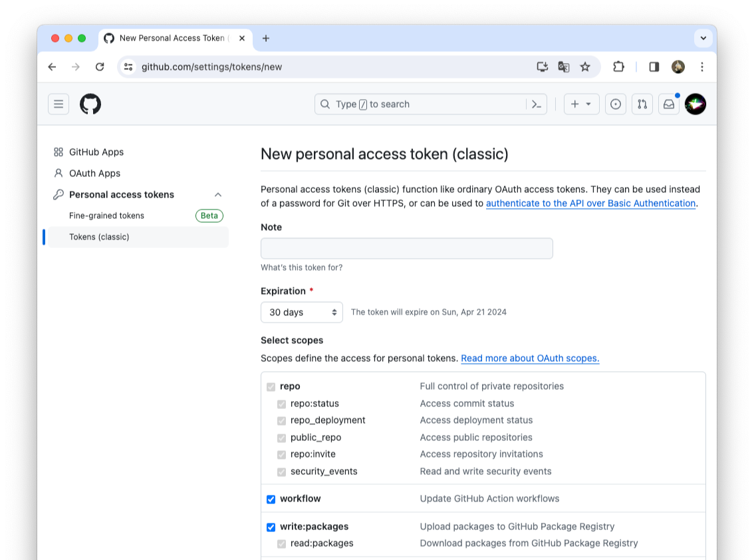Open the GitHub notifications inbox

pos(669,104)
